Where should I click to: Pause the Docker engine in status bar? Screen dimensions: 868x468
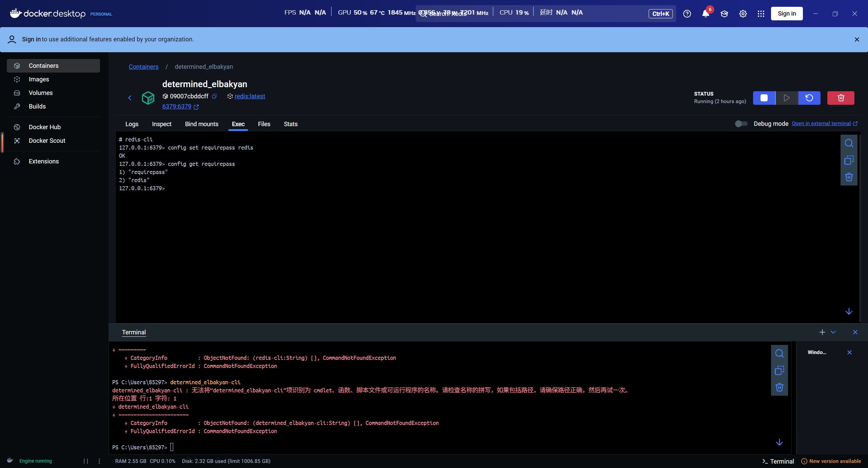click(x=86, y=461)
